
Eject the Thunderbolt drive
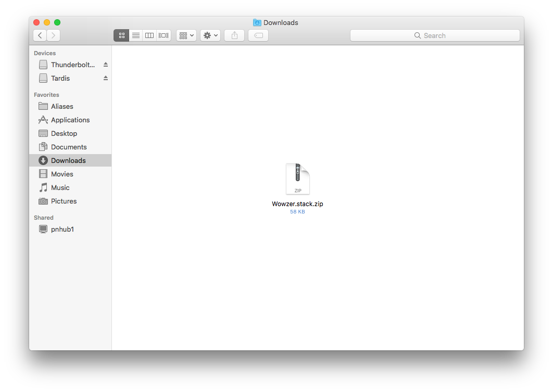pyautogui.click(x=106, y=65)
